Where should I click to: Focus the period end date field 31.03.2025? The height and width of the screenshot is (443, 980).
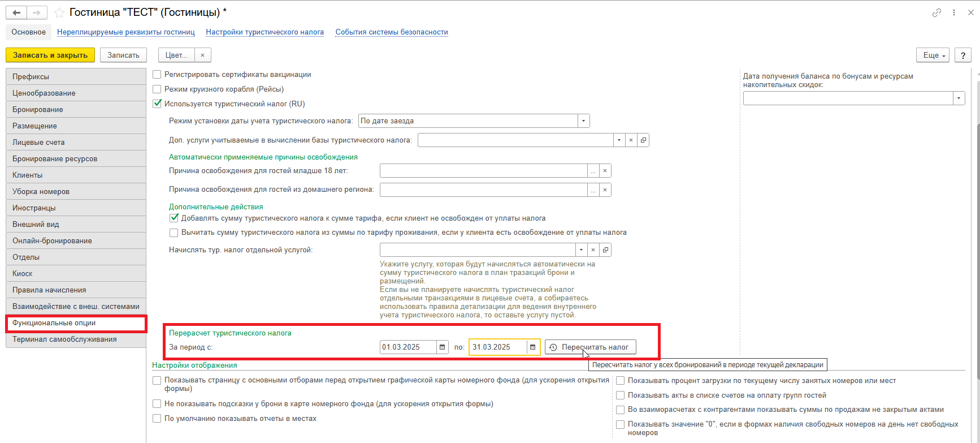tap(498, 347)
